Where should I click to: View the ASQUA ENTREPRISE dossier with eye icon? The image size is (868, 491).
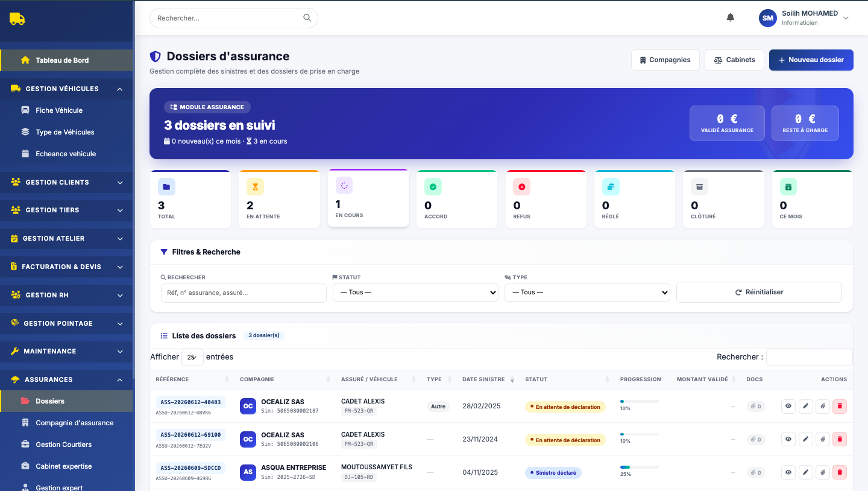click(788, 472)
